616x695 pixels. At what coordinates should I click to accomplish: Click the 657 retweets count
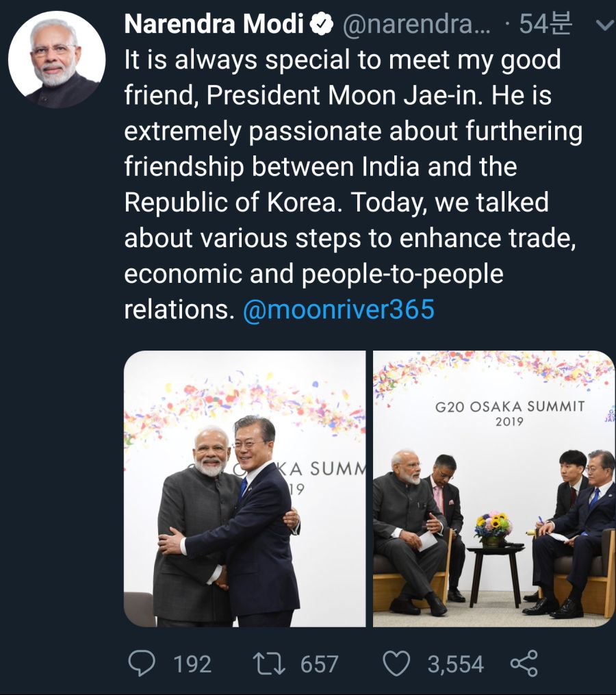click(319, 664)
